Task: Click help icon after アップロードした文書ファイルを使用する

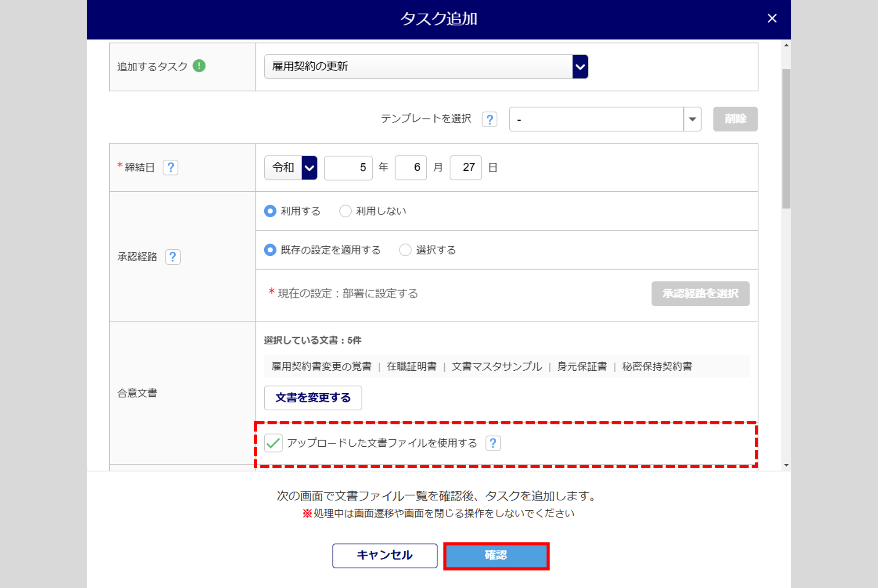Action: click(493, 443)
